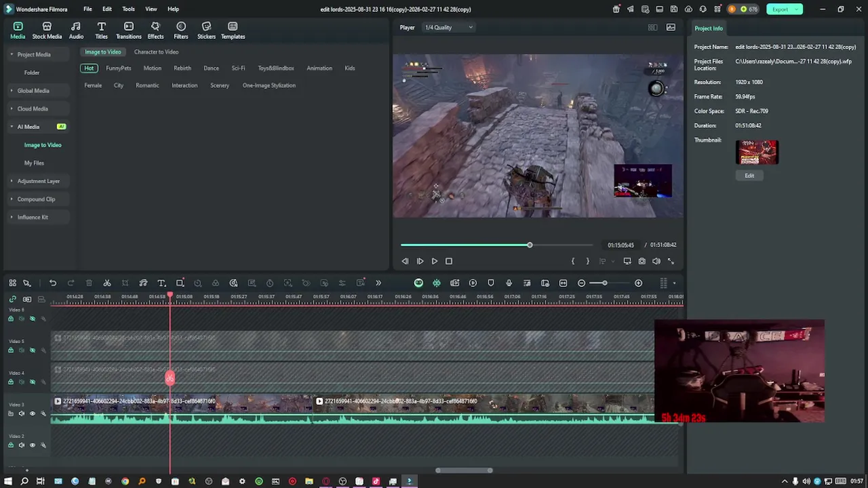Click the timeline horizontal scrollbar
This screenshot has height=488, width=868.
[x=465, y=470]
